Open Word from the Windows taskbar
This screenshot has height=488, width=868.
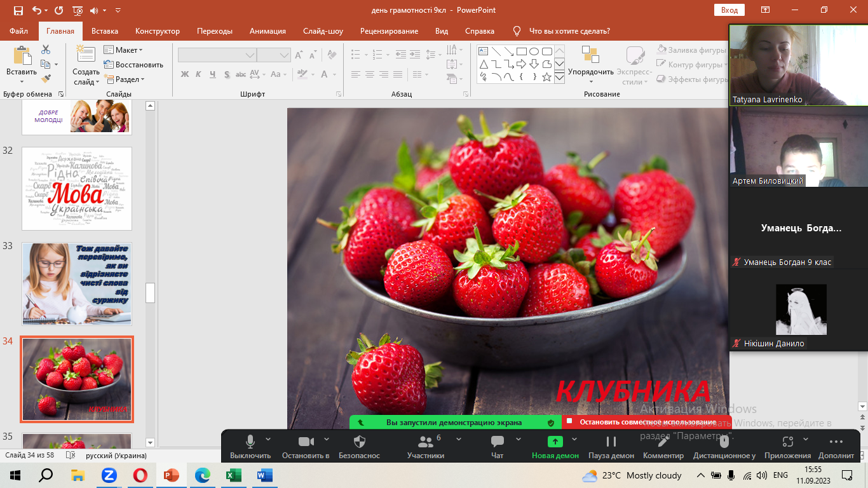264,475
